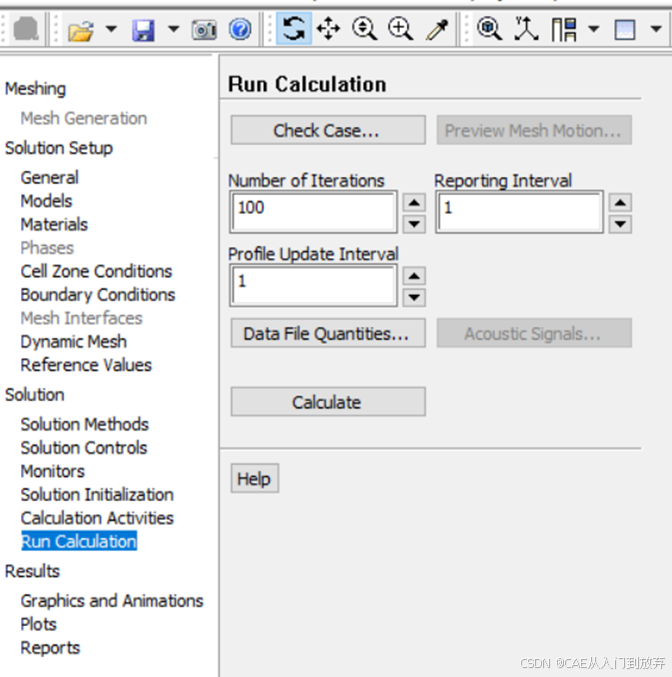This screenshot has height=677, width=672.
Task: Select Cell Zone Conditions
Action: (96, 271)
